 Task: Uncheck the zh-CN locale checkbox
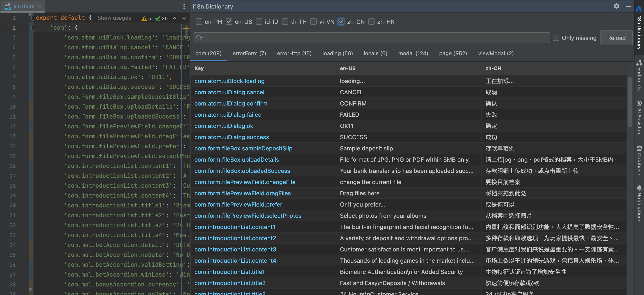click(x=341, y=22)
